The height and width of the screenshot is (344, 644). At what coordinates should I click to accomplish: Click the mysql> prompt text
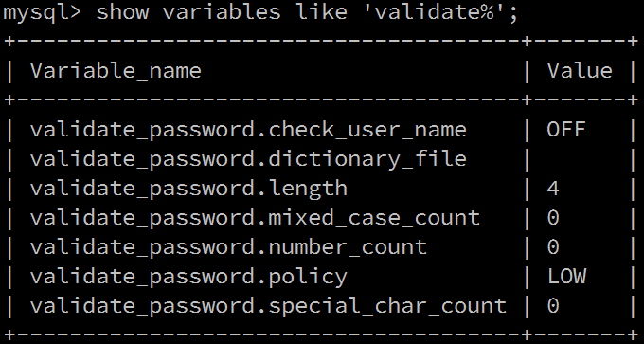42,12
